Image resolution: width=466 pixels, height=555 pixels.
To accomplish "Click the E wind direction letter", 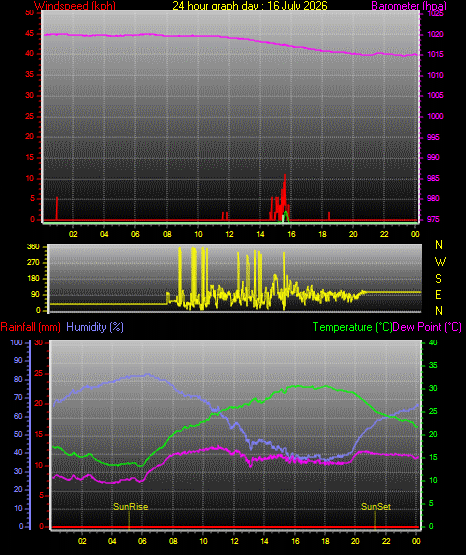I will (438, 295).
